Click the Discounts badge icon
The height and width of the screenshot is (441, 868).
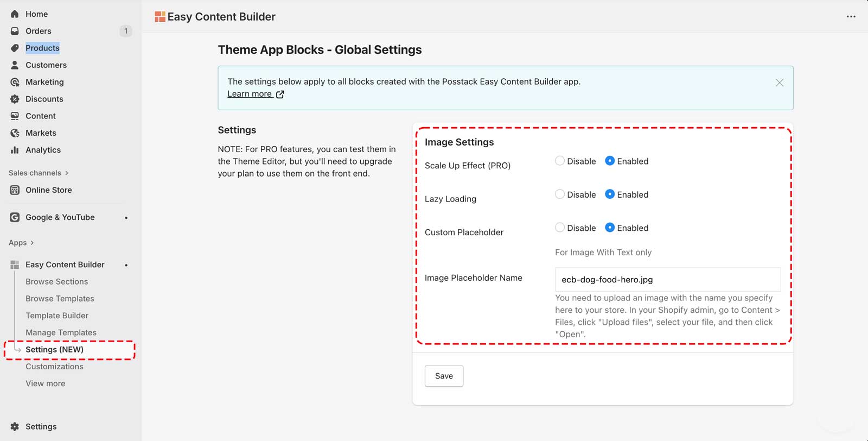click(15, 99)
